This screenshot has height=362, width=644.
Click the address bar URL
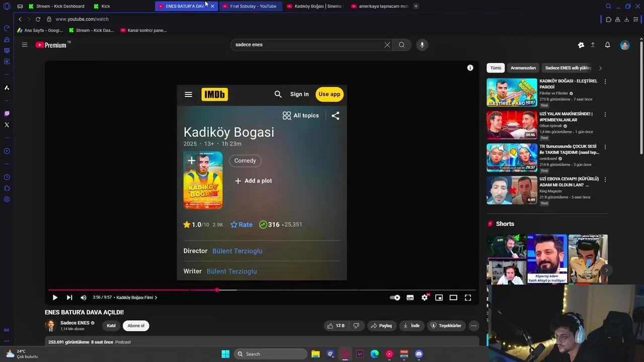tap(82, 19)
